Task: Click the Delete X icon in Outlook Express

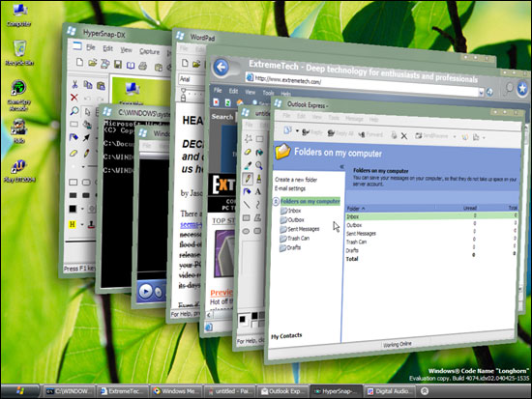Action: [x=403, y=136]
